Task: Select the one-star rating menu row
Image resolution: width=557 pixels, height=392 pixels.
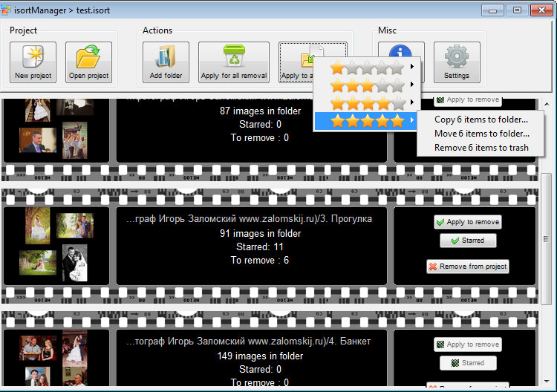Action: click(x=367, y=67)
